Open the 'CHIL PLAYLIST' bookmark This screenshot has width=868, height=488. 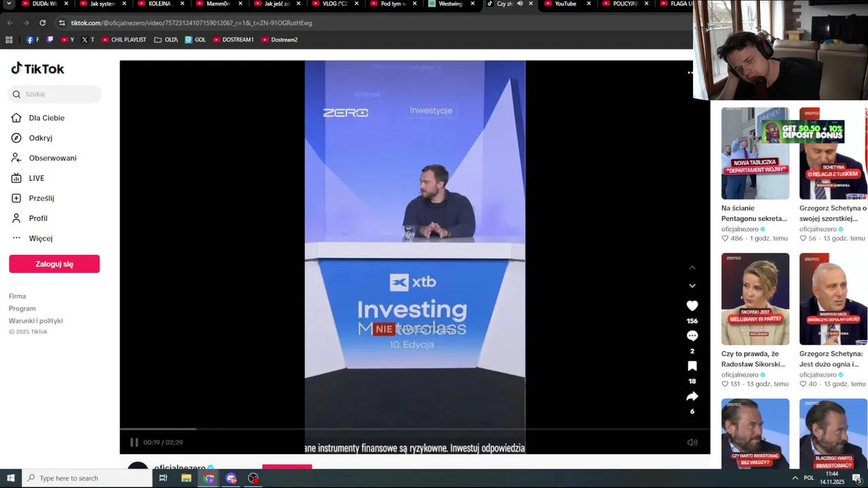coord(123,40)
